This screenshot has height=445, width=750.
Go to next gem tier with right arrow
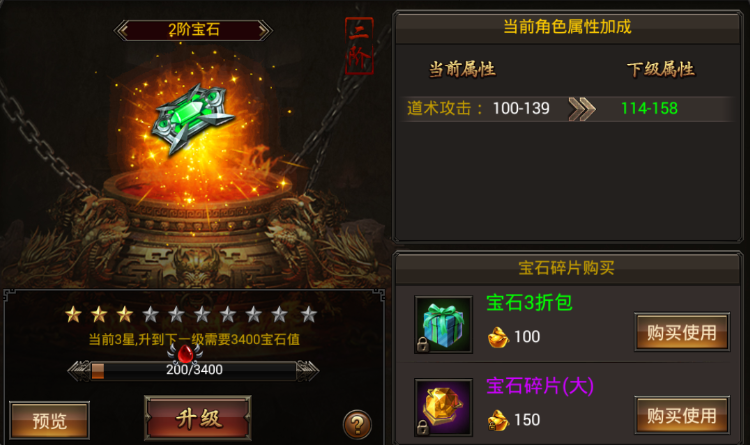[x=265, y=30]
